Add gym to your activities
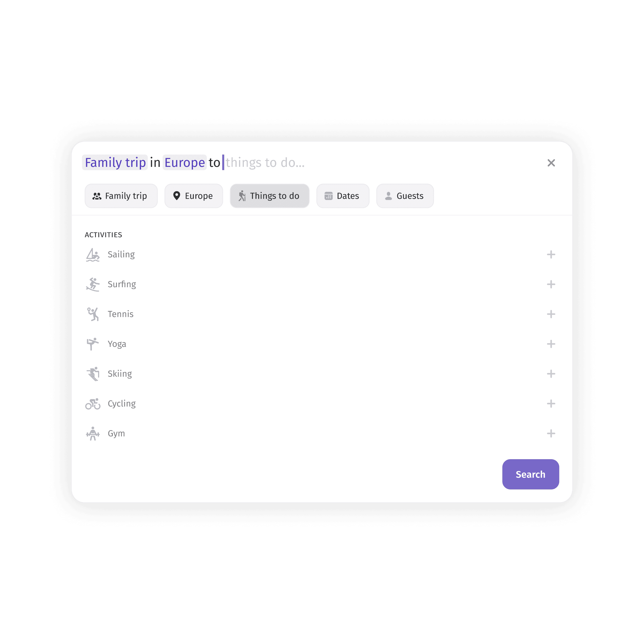644x644 pixels. (x=549, y=433)
